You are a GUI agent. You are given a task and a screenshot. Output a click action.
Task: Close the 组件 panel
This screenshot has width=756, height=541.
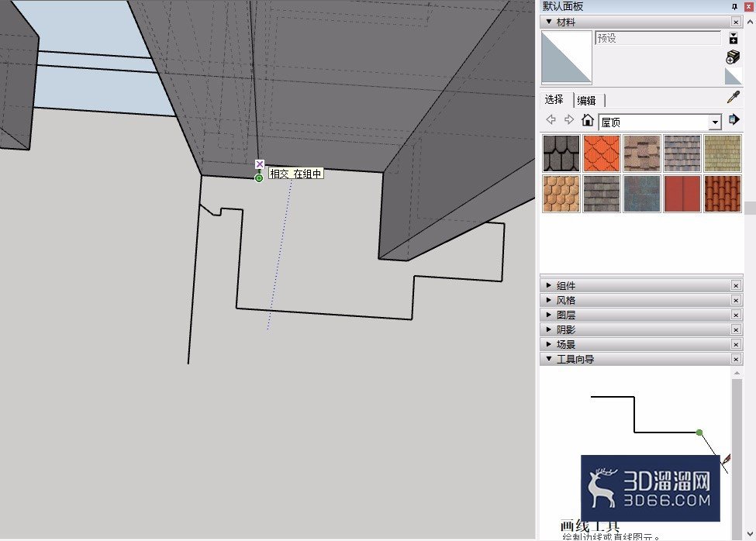(736, 286)
